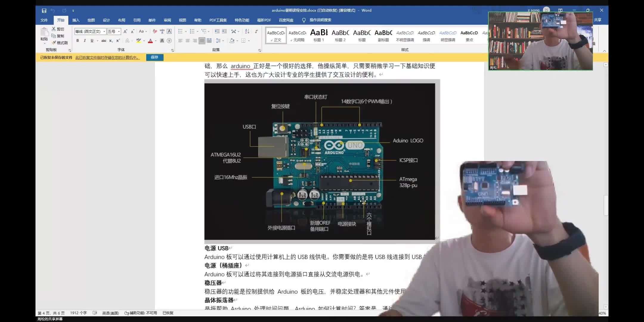Click the red font color swatch
This screenshot has width=644, height=322.
[x=150, y=41]
